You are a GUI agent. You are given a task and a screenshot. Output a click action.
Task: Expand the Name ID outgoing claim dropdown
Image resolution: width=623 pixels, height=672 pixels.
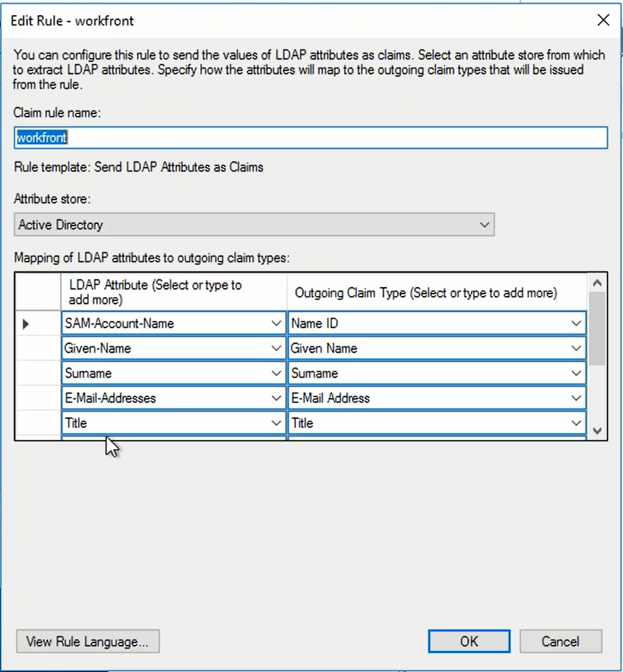tap(576, 323)
